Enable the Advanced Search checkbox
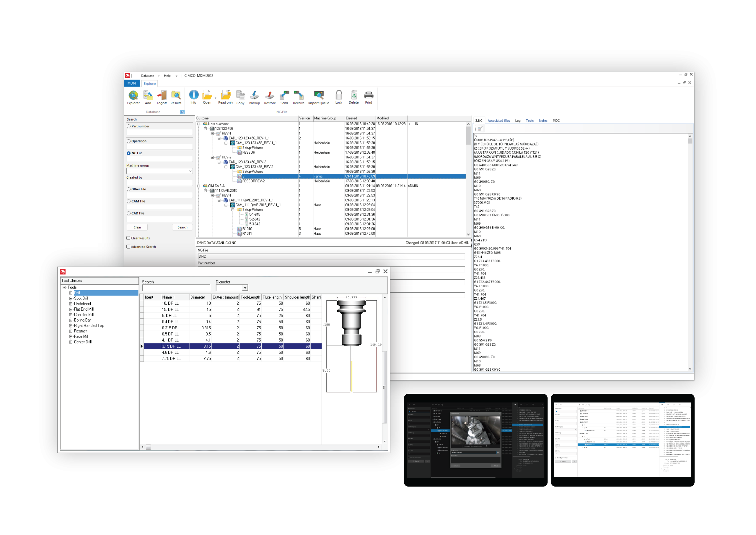756x535 pixels. (128, 247)
